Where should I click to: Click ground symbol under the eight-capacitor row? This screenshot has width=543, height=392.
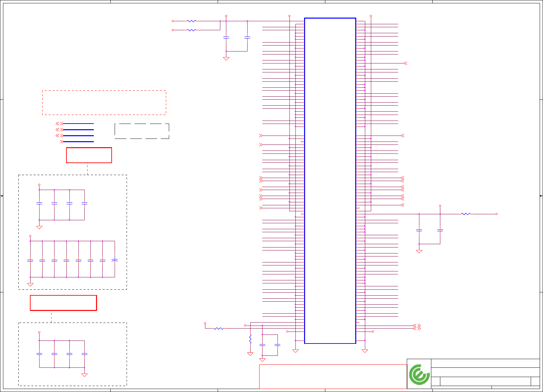pos(30,284)
